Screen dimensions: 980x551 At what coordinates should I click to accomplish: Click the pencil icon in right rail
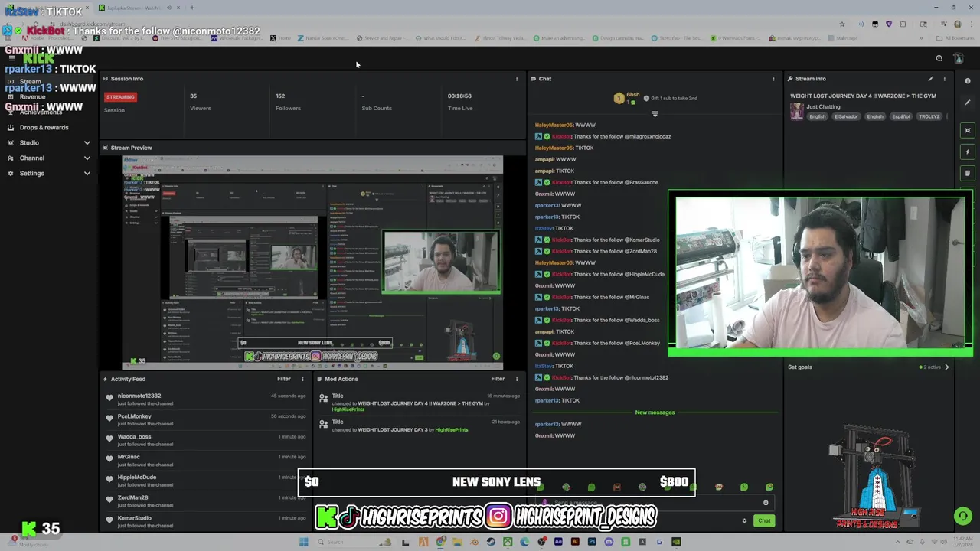[968, 103]
